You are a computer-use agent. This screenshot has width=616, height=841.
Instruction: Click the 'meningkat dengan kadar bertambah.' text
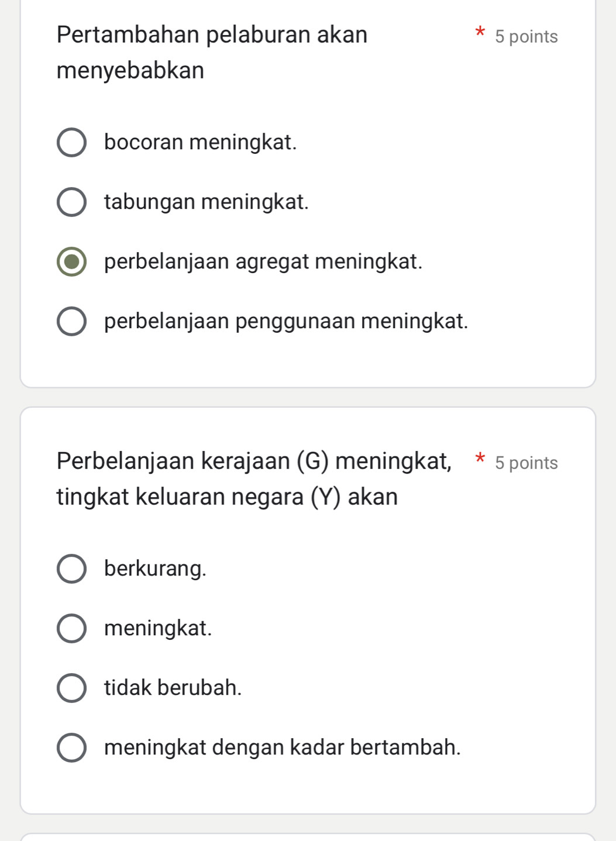[x=282, y=747]
